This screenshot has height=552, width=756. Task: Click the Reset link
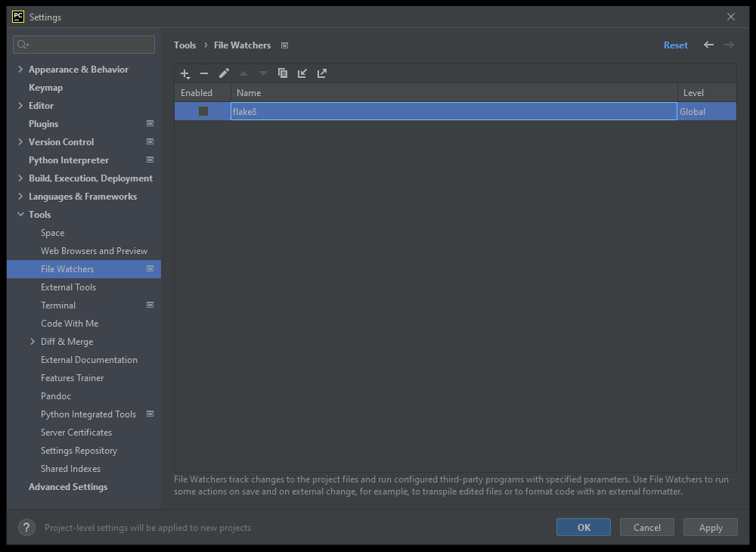coord(675,45)
